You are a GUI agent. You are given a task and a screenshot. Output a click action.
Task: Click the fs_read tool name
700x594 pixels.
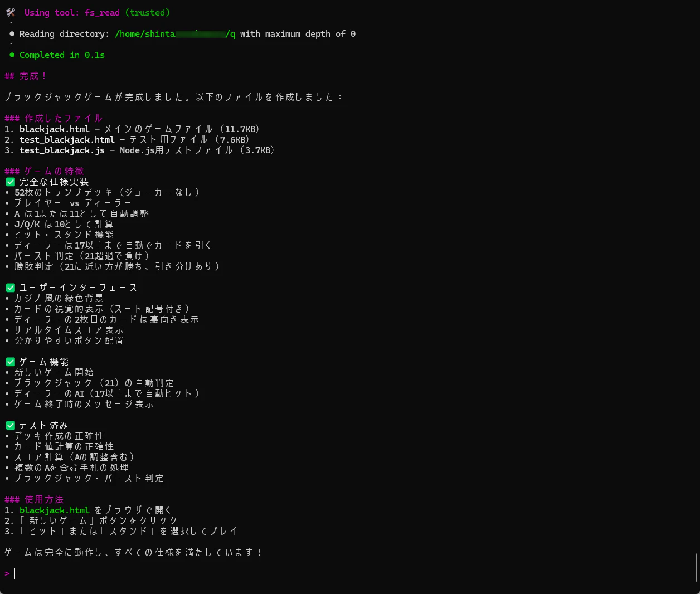pos(102,13)
